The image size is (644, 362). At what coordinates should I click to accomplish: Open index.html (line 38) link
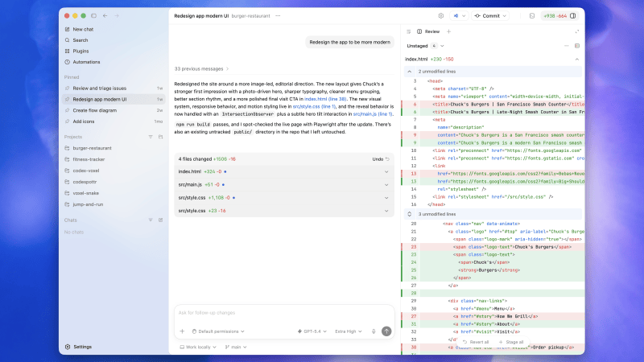pyautogui.click(x=325, y=99)
